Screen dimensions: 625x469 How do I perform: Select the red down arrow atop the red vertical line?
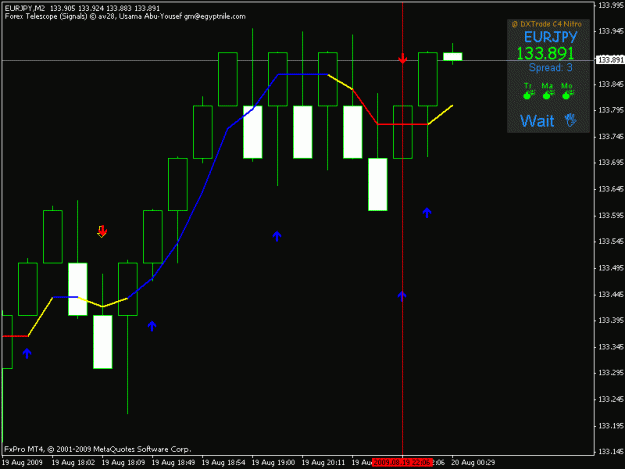[x=403, y=58]
